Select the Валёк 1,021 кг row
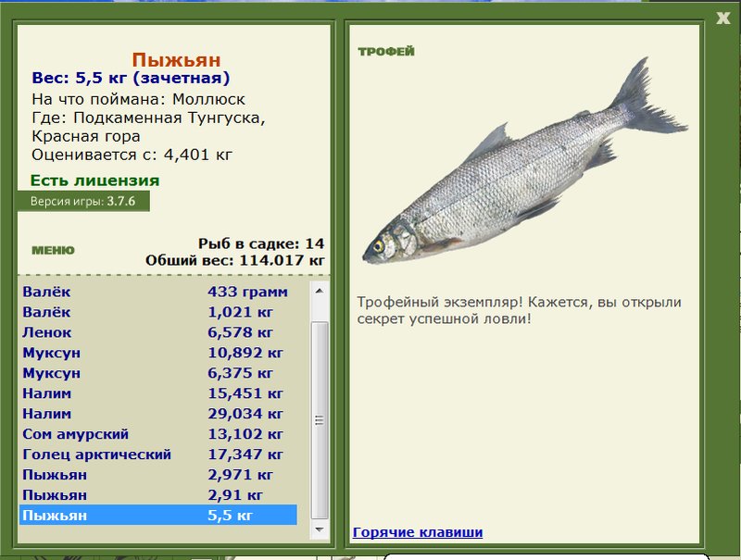This screenshot has height=560, width=741. click(x=158, y=312)
